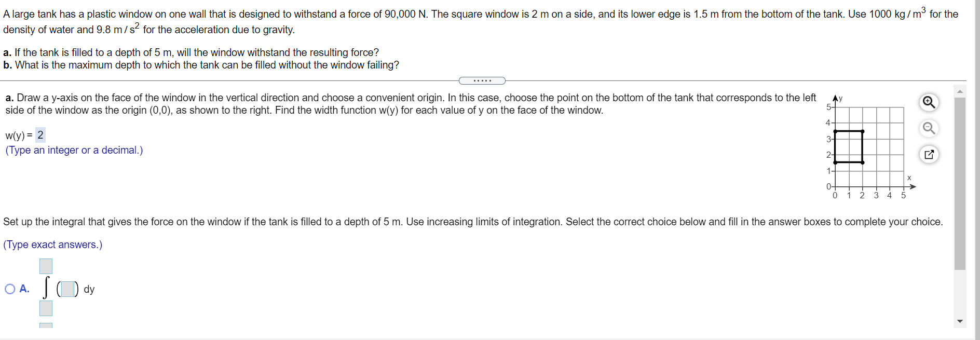Click the zoom-out magnifier icon beside the graph
Screen dimensions: 980x340
click(930, 128)
